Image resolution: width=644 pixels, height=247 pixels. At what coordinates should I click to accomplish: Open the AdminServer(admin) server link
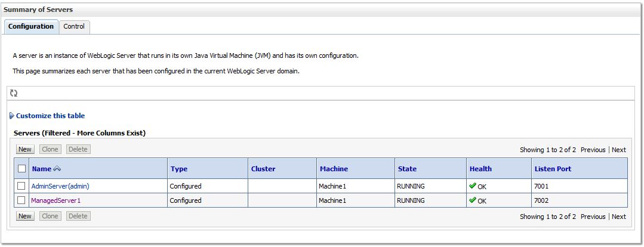(x=60, y=186)
